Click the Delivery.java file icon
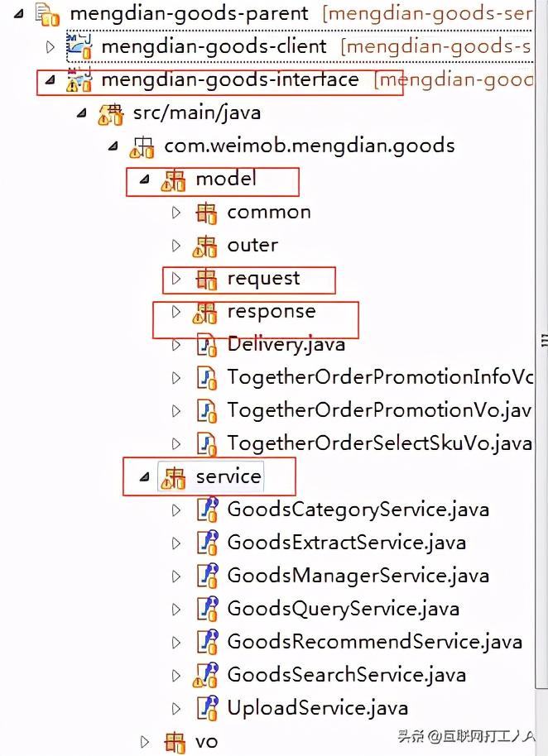Viewport: 548px width, 756px height. pyautogui.click(x=206, y=345)
